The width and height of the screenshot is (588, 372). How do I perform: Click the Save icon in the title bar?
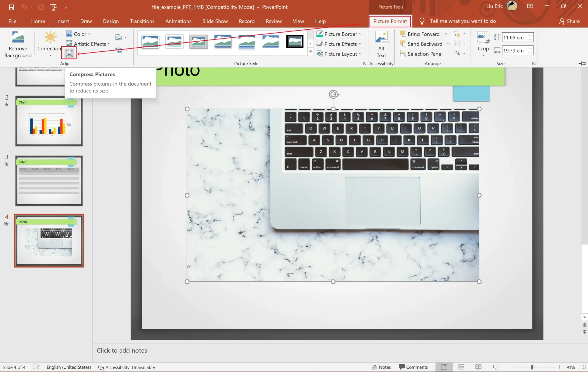tap(11, 7)
